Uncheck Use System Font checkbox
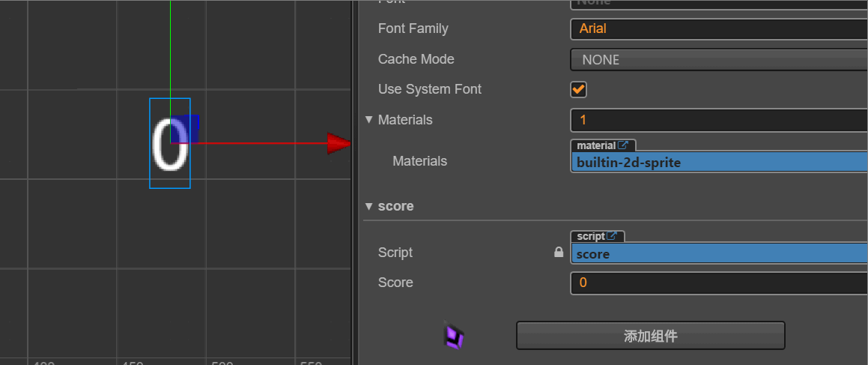Screen dimensions: 868x365 (578, 90)
